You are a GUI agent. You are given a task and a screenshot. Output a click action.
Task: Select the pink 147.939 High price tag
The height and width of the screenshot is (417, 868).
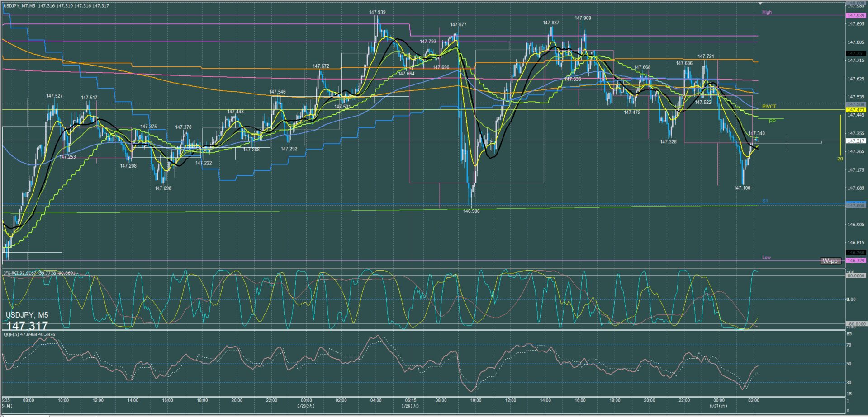(855, 15)
